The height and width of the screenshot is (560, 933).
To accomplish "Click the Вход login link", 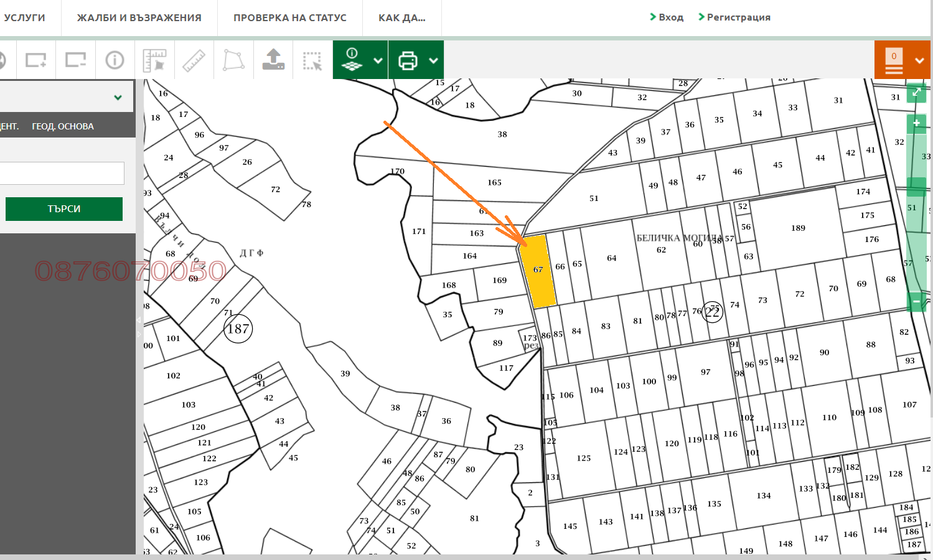I will point(667,17).
